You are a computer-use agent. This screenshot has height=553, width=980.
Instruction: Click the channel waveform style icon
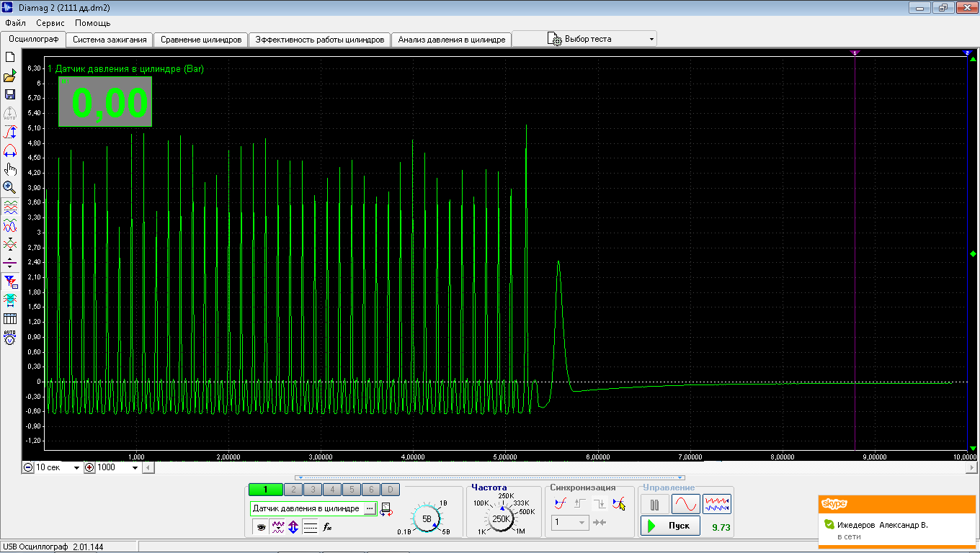[277, 527]
